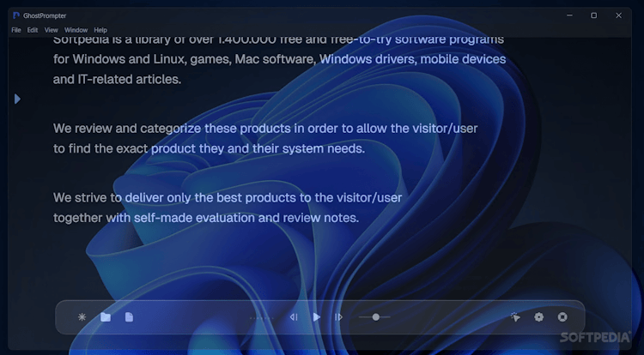Open the File menu
644x355 pixels.
click(x=16, y=30)
